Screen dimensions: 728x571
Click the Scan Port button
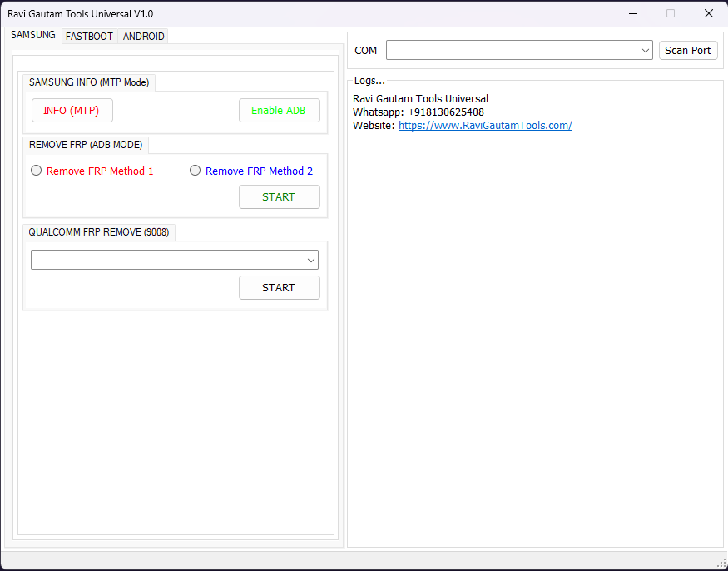688,50
